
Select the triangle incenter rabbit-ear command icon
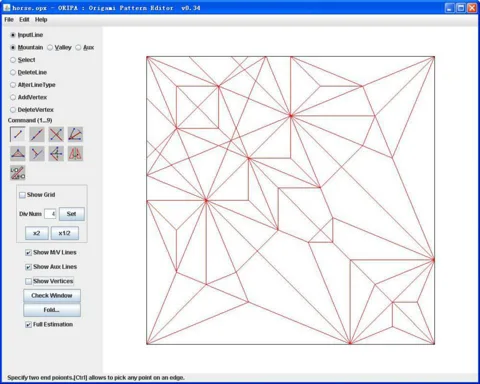pos(18,154)
